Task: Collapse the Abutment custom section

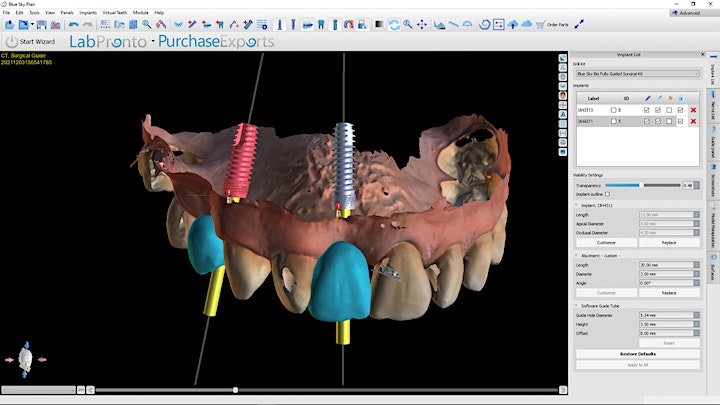Action: click(577, 255)
